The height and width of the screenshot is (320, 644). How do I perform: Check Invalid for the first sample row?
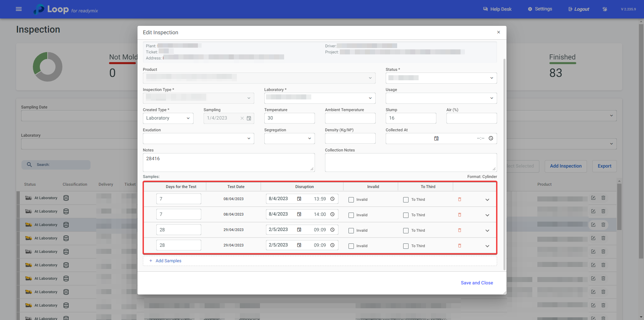point(351,200)
